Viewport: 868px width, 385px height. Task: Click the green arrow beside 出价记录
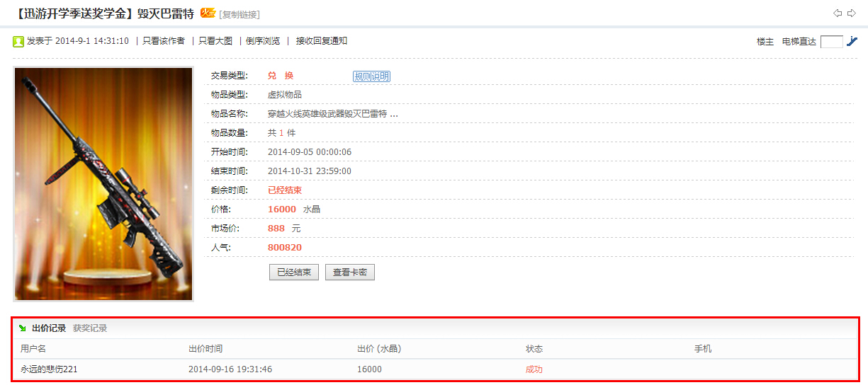(22, 328)
